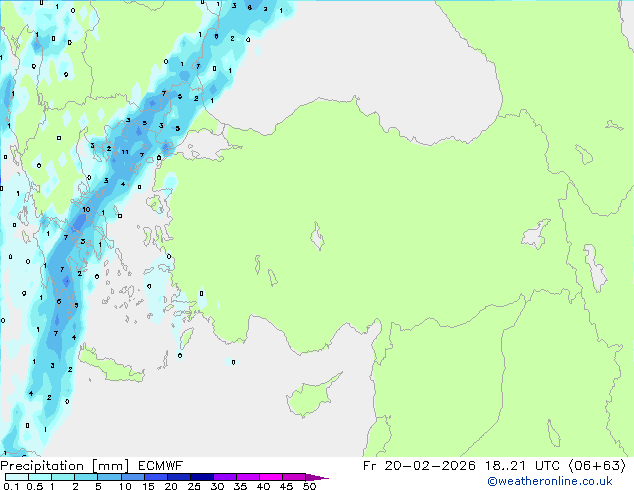
Task: Click the '50' legend scale label
Action: [x=309, y=486]
